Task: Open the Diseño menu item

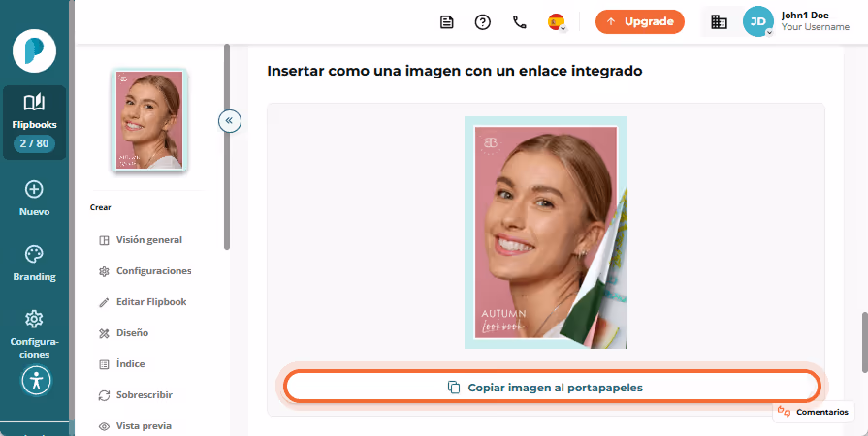Action: pyautogui.click(x=123, y=333)
